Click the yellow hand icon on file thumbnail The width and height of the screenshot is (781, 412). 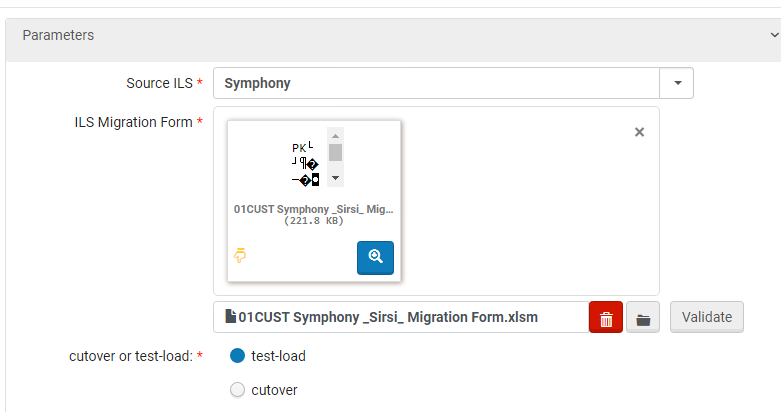240,256
